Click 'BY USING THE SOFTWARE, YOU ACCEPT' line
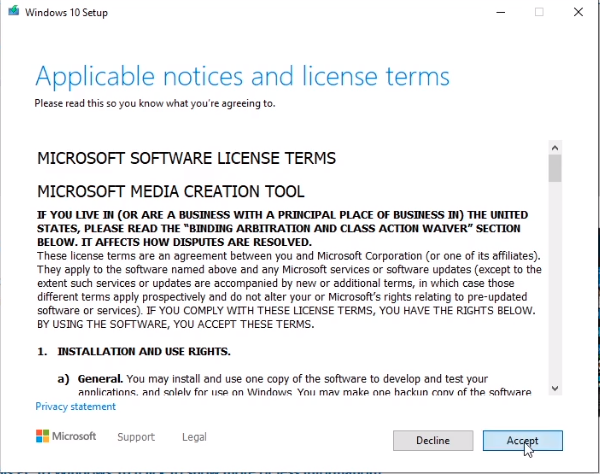 (x=175, y=324)
